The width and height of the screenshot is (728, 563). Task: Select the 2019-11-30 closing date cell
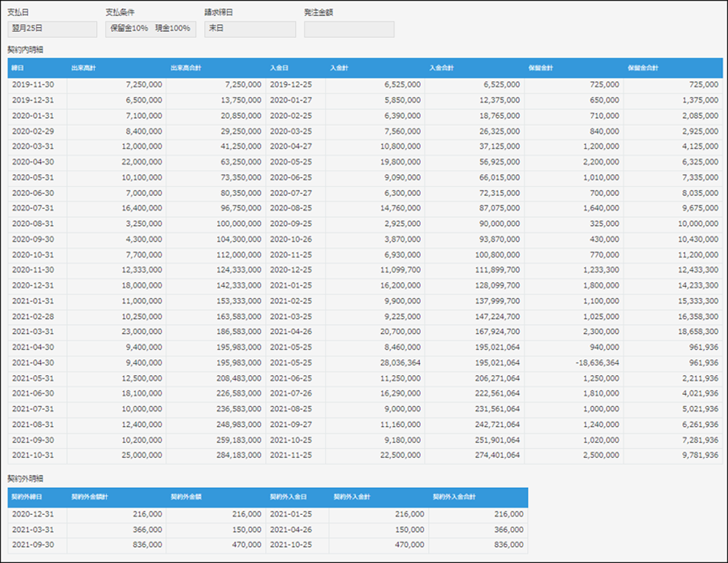[37, 85]
